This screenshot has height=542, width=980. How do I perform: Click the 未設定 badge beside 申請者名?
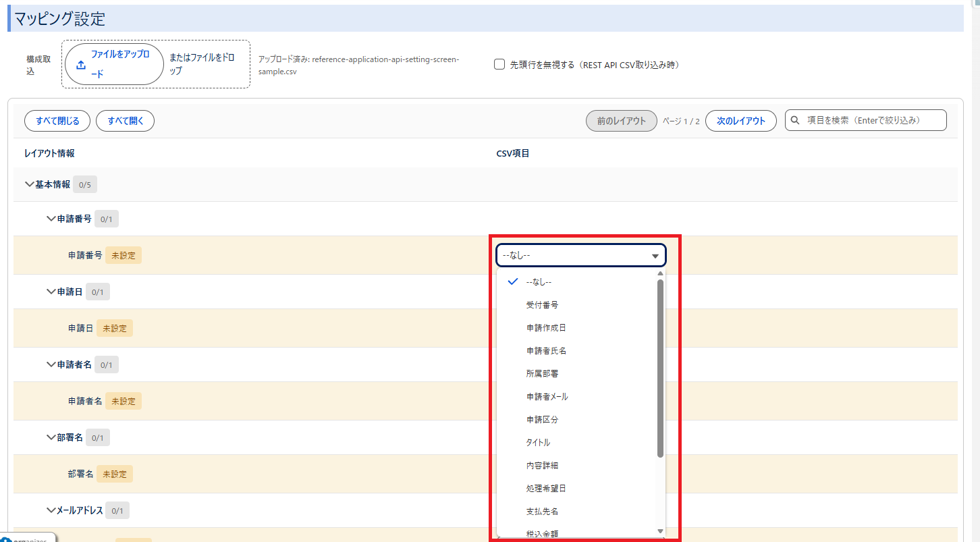click(x=124, y=402)
